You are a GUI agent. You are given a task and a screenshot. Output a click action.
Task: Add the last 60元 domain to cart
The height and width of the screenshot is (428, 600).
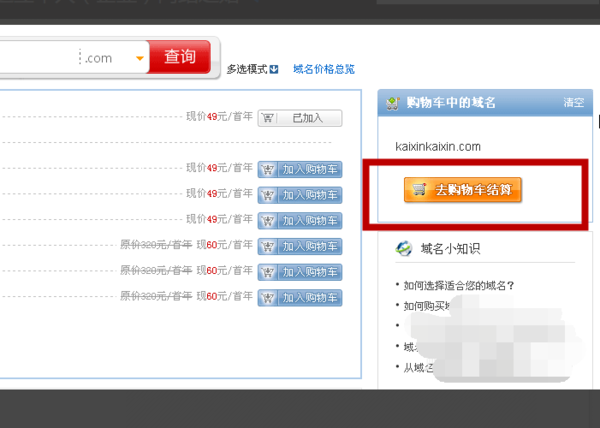tap(299, 297)
